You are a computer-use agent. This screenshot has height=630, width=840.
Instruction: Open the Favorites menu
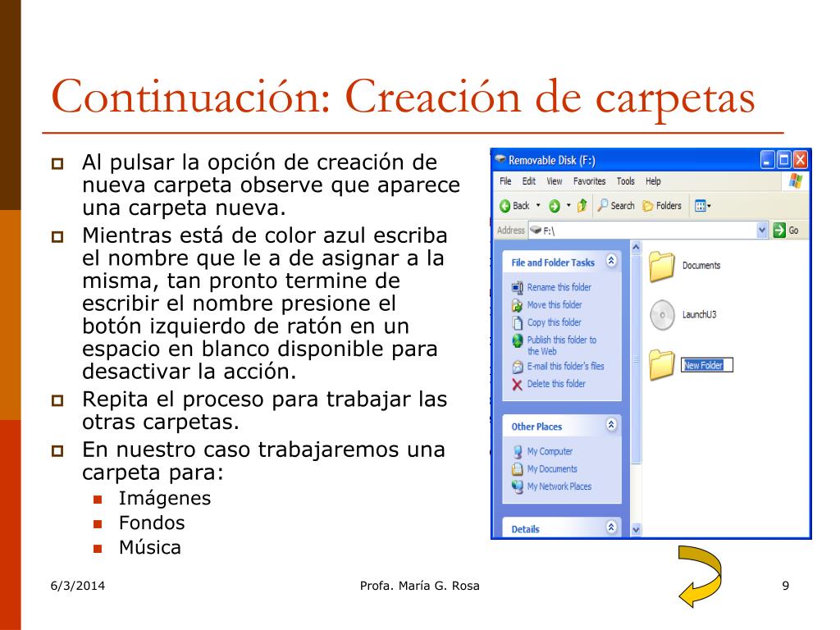pos(589,181)
